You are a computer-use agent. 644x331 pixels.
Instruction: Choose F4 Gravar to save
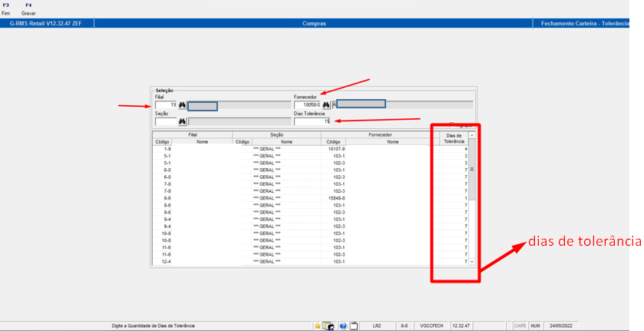28,9
